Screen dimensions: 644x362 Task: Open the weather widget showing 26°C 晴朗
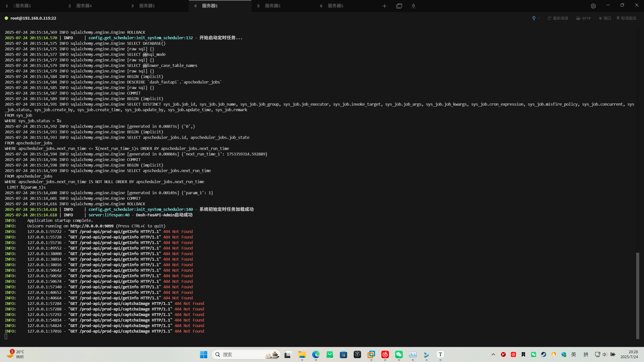[15, 354]
